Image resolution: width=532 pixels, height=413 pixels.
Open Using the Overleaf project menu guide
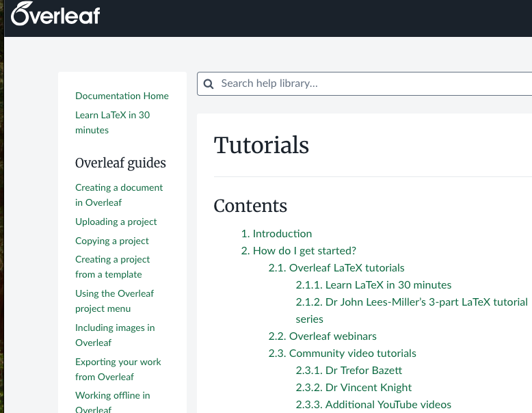pos(114,301)
